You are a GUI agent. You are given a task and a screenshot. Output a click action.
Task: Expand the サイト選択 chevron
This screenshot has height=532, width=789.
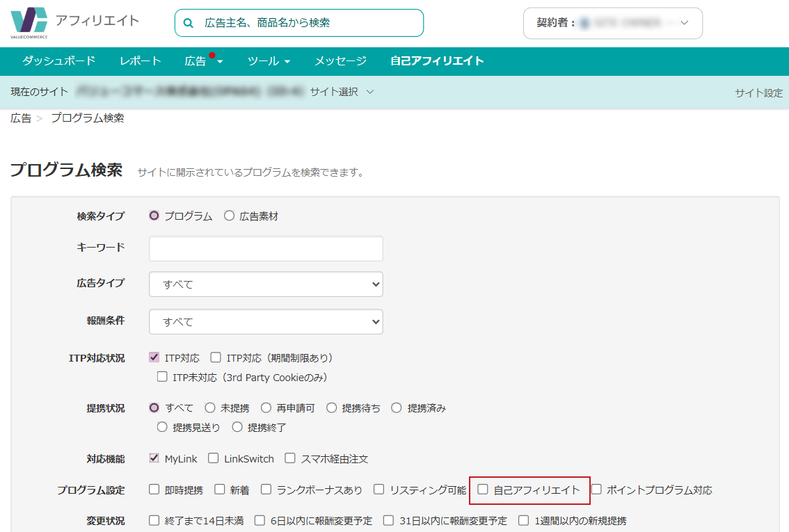(x=370, y=92)
